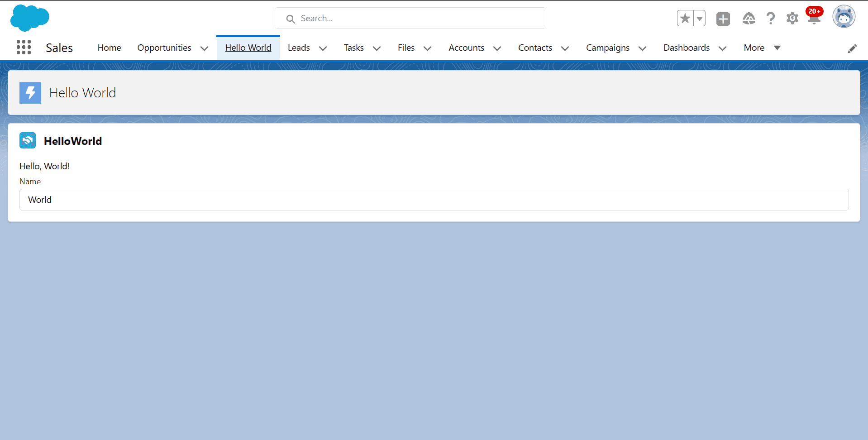The height and width of the screenshot is (440, 868).
Task: View notifications bell with 20+ badge
Action: click(814, 17)
